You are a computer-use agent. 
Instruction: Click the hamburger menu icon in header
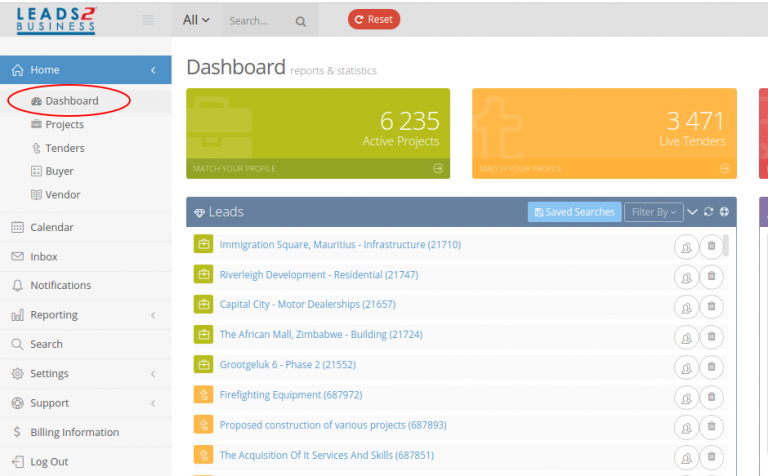coord(148,20)
